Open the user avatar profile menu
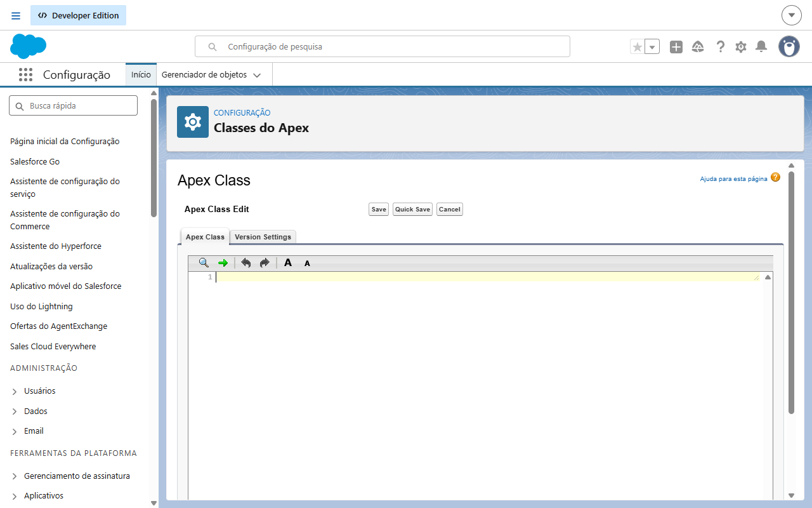The image size is (812, 508). 789,46
